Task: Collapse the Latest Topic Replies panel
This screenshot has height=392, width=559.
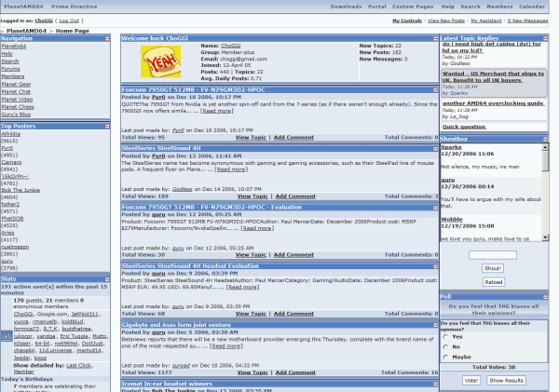Action: tap(545, 38)
